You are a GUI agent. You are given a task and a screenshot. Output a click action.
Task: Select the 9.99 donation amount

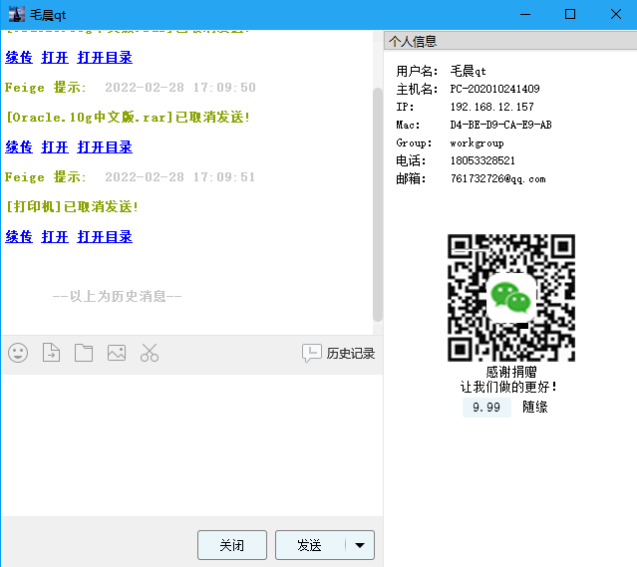click(486, 407)
